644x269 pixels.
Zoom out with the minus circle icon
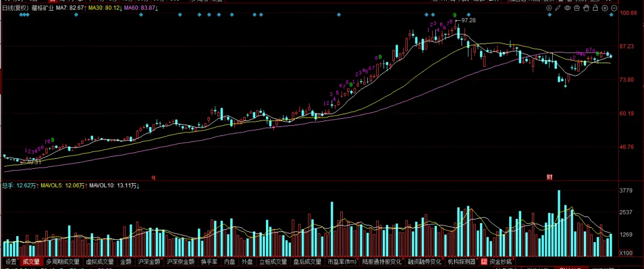[x=614, y=8]
